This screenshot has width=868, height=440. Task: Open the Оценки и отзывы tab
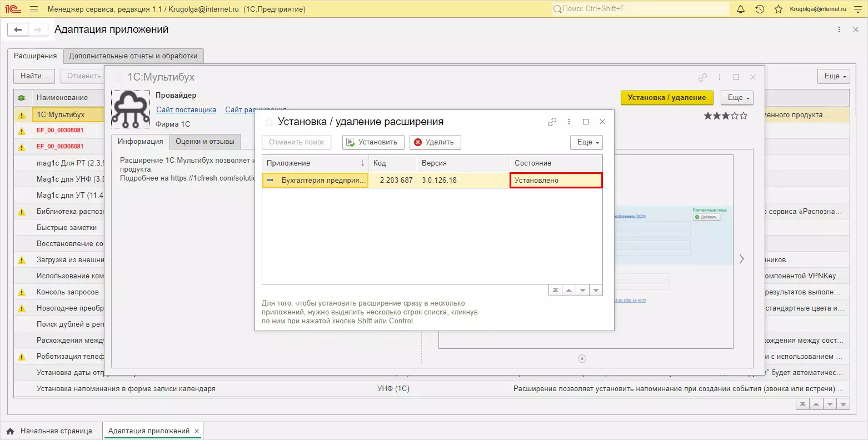205,142
